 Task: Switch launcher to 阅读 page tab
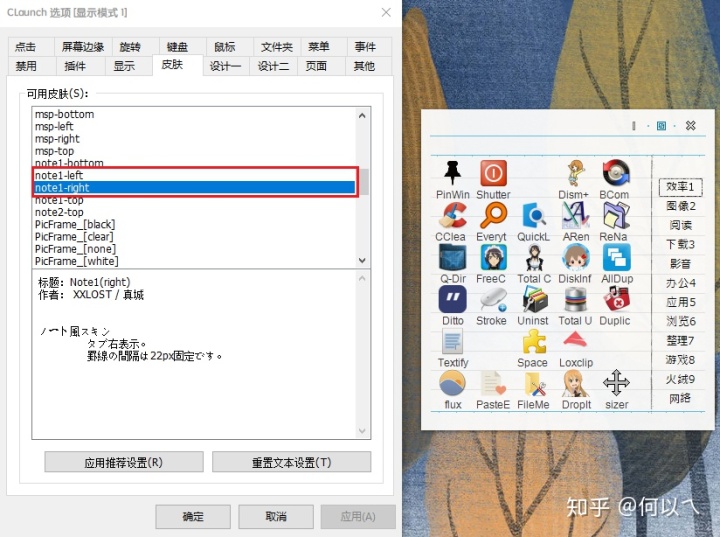(681, 225)
